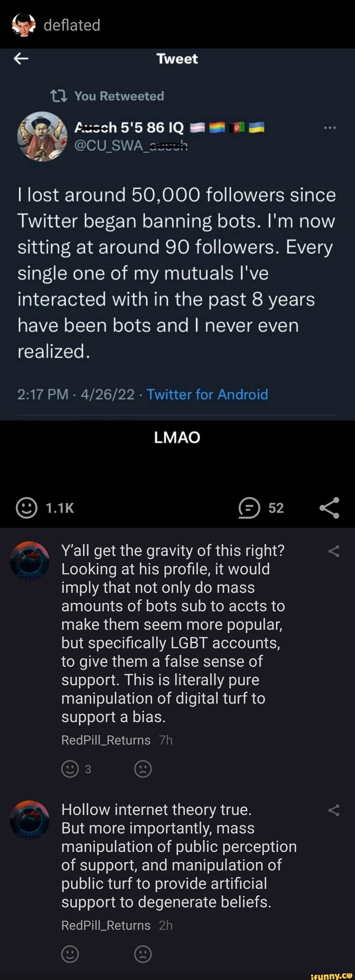This screenshot has width=355, height=980.
Task: Open deflated user's profile avatar
Action: pos(24,25)
